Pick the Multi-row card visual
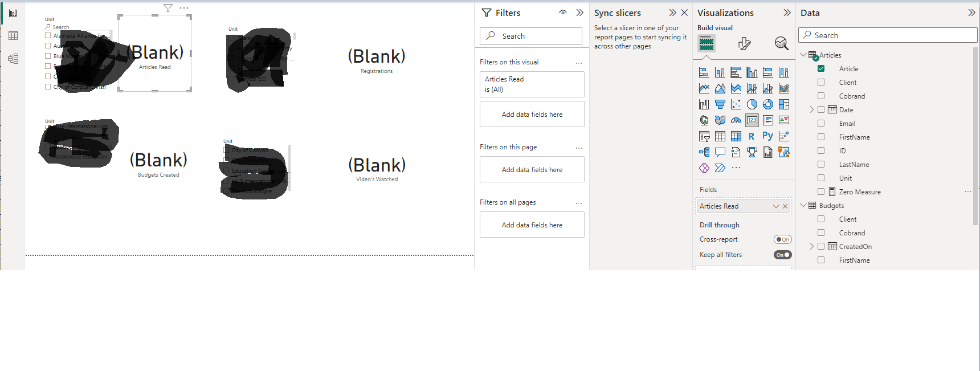Image resolution: width=980 pixels, height=371 pixels. pyautogui.click(x=768, y=120)
